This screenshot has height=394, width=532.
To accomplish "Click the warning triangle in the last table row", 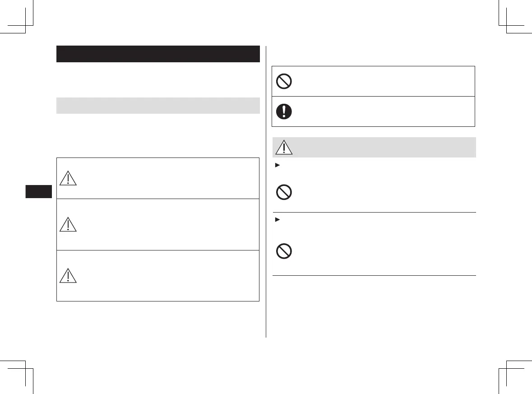I will [68, 275].
